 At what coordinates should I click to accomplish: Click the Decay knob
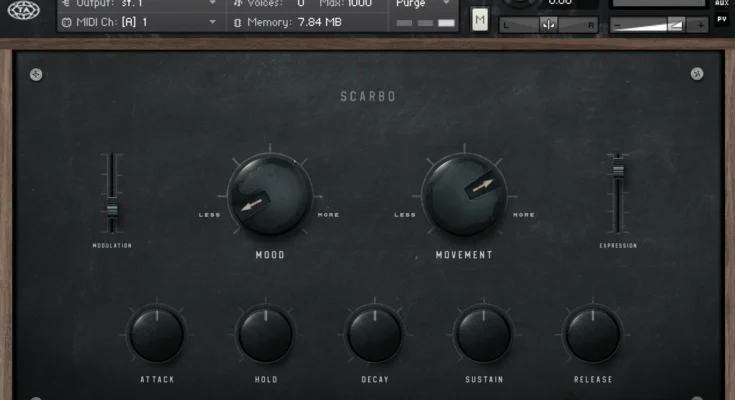coord(374,335)
